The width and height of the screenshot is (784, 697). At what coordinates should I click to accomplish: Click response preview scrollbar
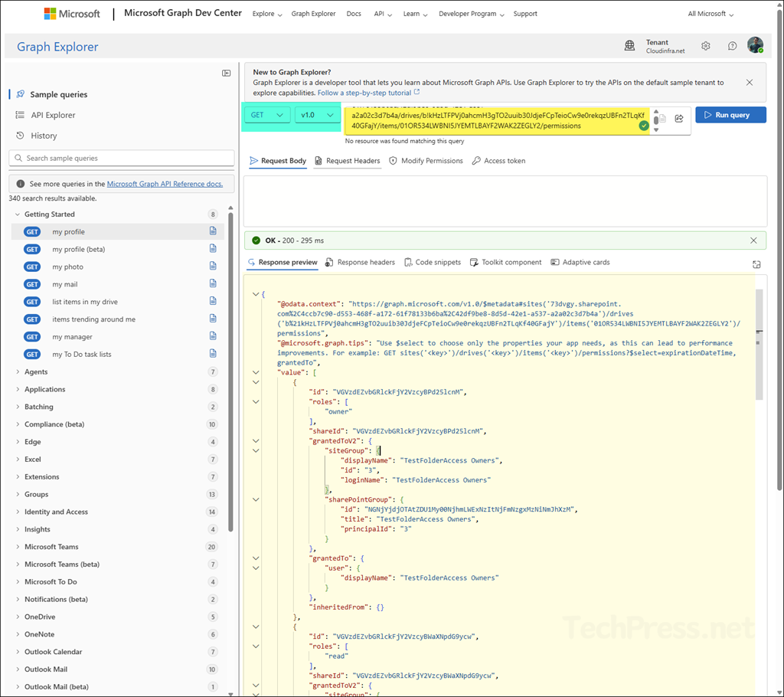(x=759, y=345)
